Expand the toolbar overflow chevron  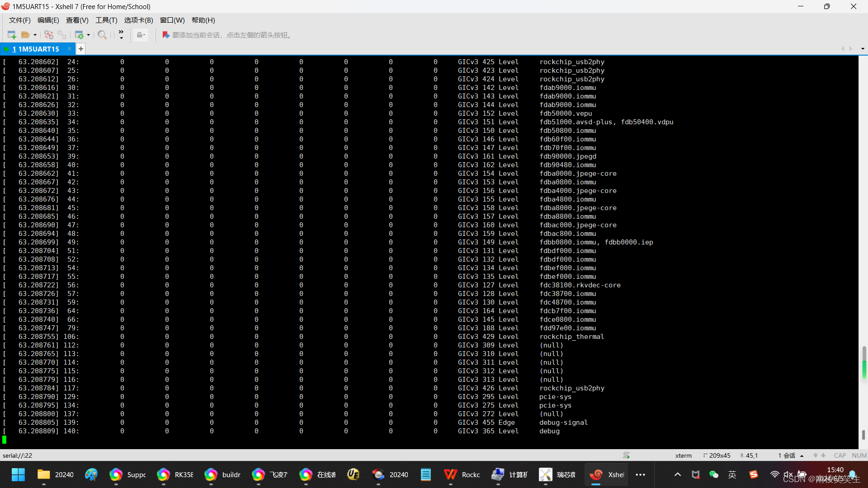point(121,35)
